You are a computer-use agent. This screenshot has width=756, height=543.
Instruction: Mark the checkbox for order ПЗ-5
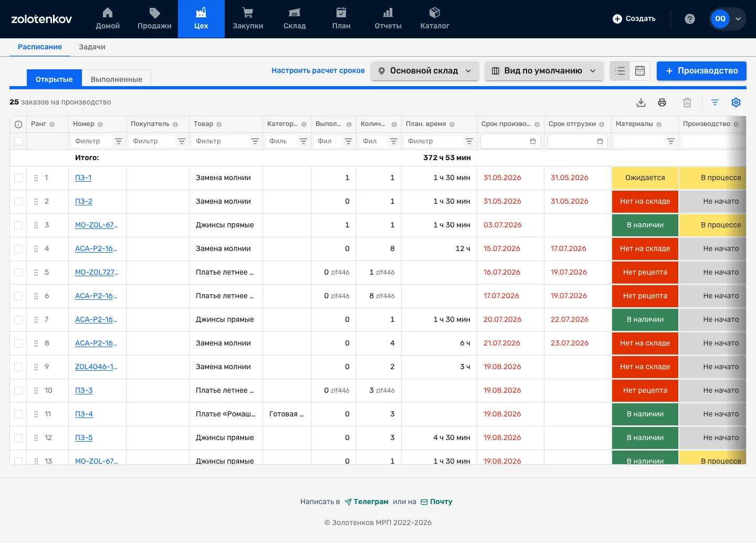[x=18, y=438]
